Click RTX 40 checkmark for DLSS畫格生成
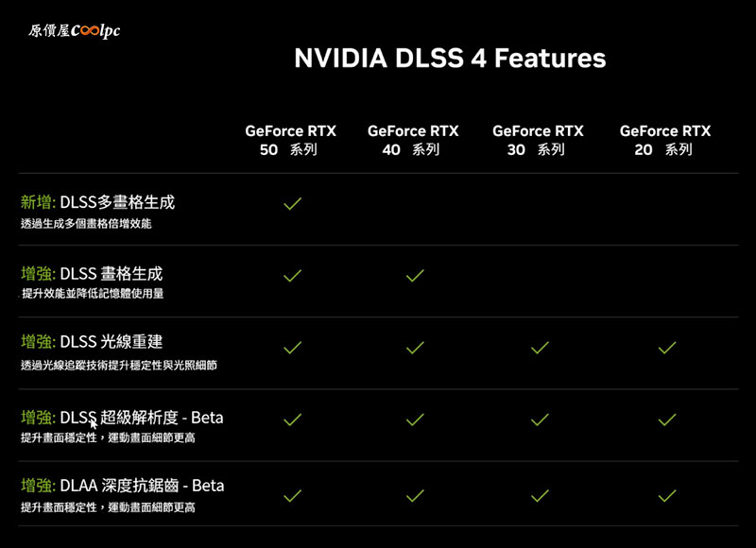Screen dimensions: 756x548 [x=415, y=275]
